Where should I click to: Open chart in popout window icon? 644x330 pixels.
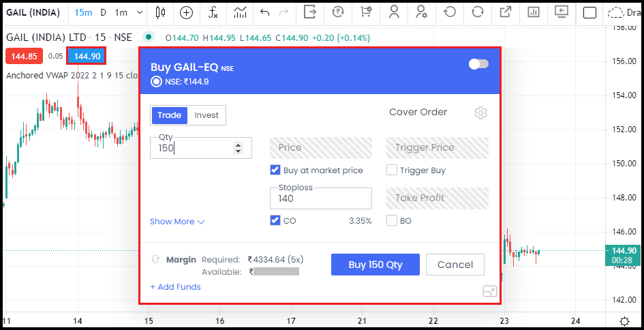point(505,12)
